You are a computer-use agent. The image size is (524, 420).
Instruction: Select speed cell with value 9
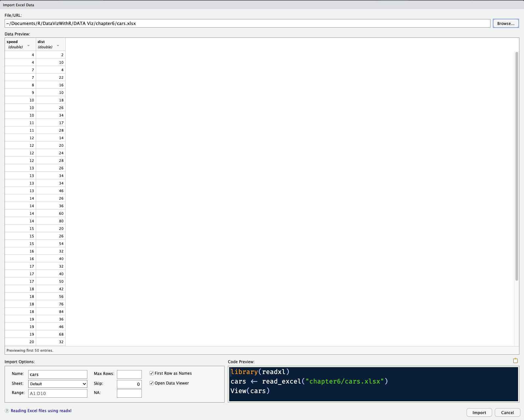[x=20, y=93]
